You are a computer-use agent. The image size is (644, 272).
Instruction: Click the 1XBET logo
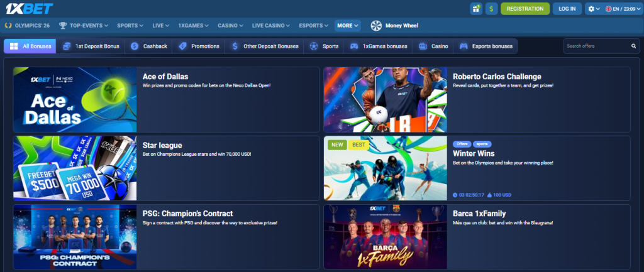click(29, 9)
